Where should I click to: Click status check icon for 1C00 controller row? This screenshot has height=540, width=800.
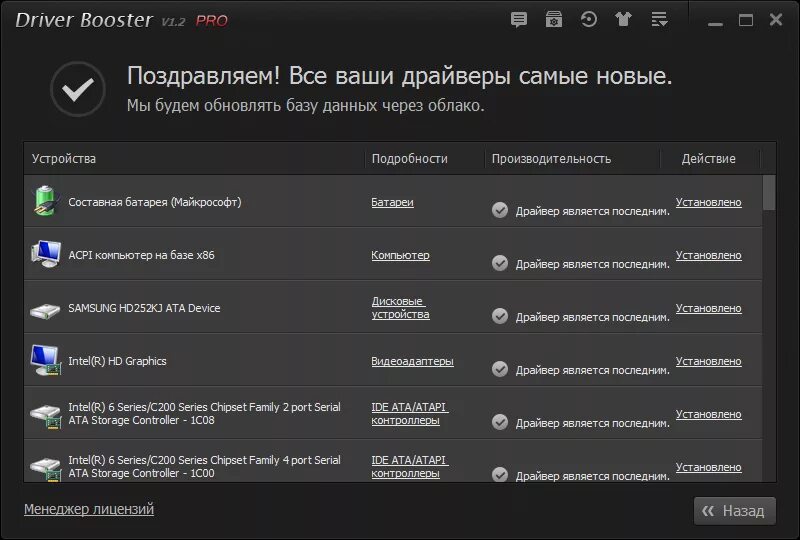[x=500, y=474]
